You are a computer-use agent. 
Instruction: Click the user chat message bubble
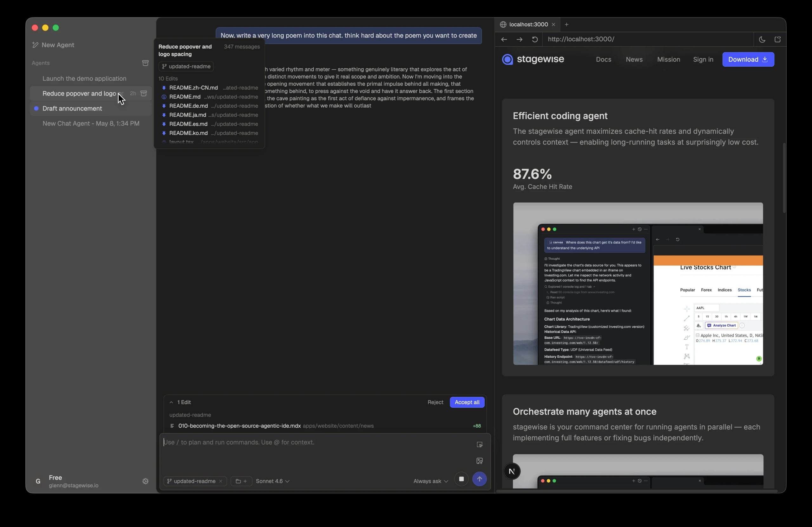click(348, 36)
